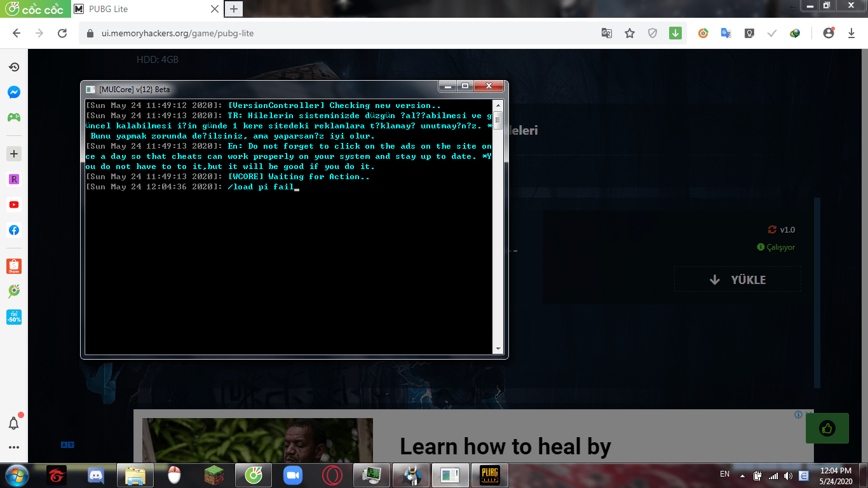Image resolution: width=868 pixels, height=488 pixels.
Task: Open Garena from the taskbar
Action: click(x=57, y=475)
